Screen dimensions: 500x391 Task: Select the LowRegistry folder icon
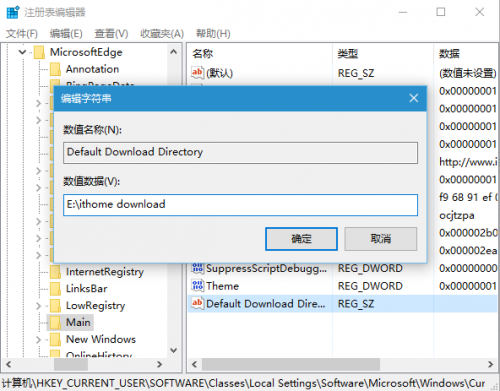point(55,306)
